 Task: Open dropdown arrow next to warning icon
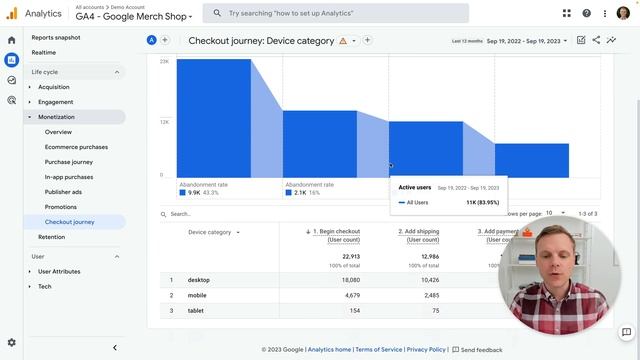pyautogui.click(x=354, y=41)
